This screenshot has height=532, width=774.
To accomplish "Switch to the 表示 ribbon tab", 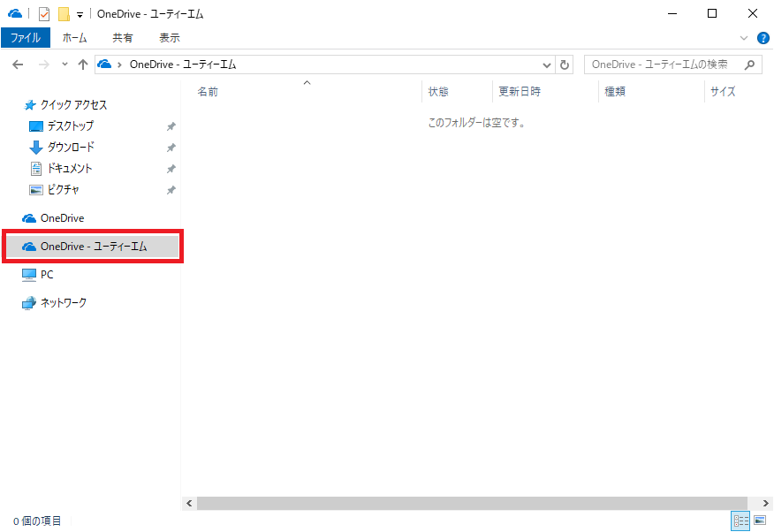I will tap(170, 37).
